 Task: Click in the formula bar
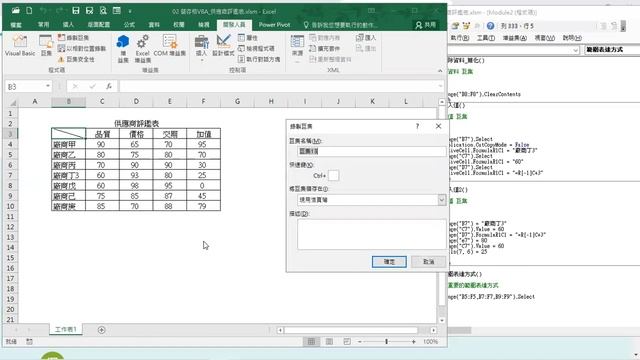pos(278,86)
